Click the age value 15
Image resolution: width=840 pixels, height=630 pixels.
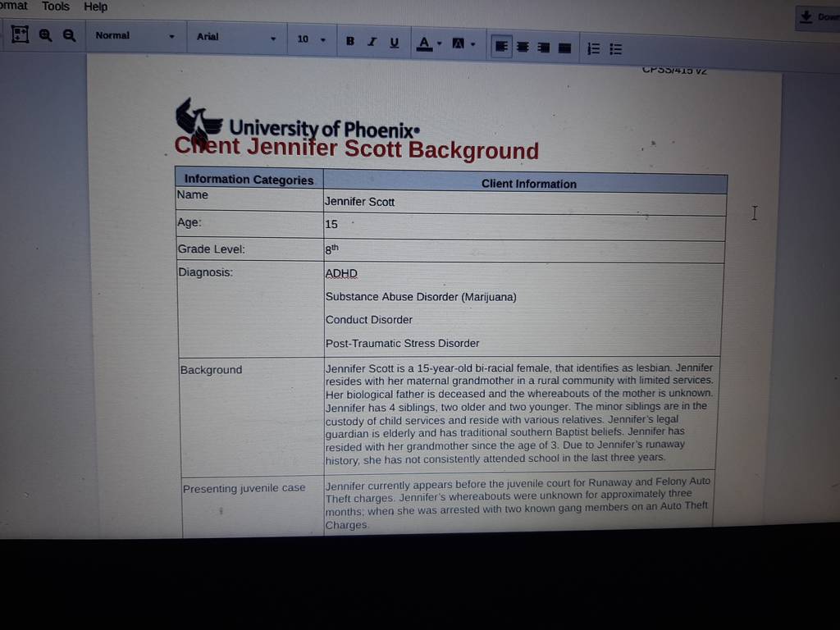tap(331, 225)
